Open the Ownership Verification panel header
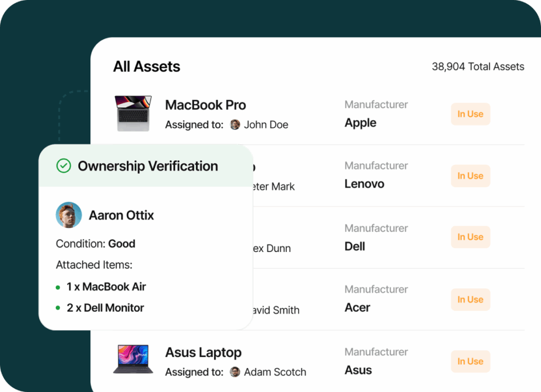Viewport: 541px width, 392px height. point(148,166)
